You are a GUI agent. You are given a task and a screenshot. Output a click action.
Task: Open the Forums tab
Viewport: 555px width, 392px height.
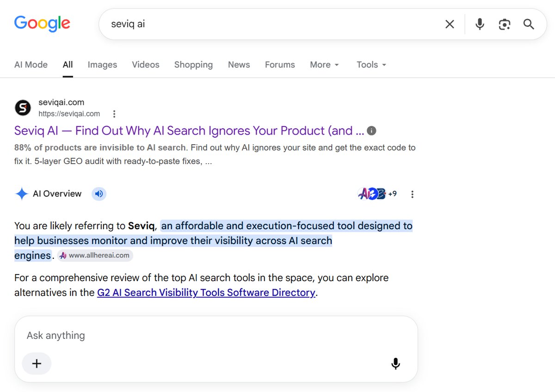pos(280,65)
